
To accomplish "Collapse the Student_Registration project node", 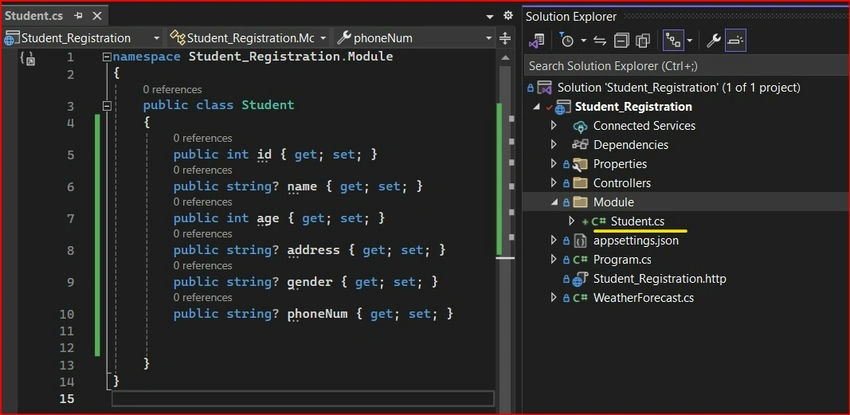I will [537, 107].
